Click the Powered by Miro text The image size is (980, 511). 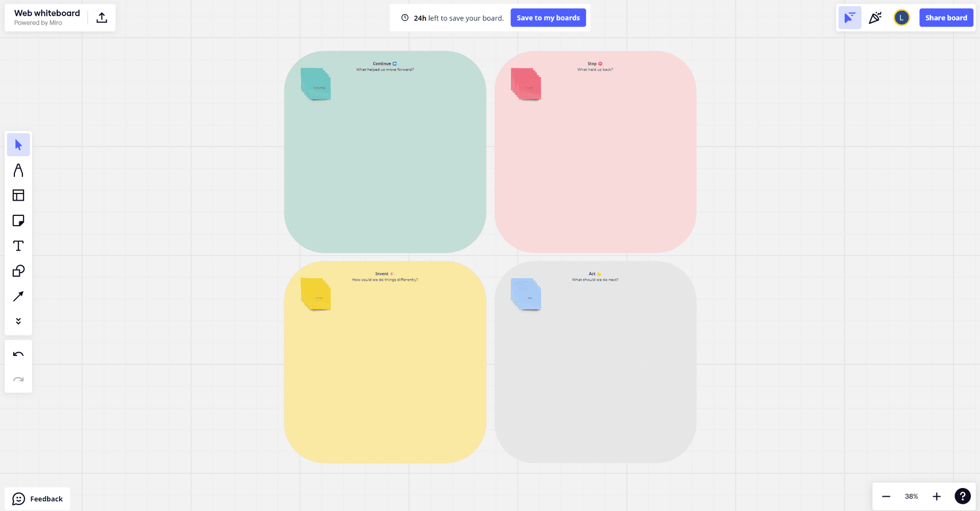(38, 23)
